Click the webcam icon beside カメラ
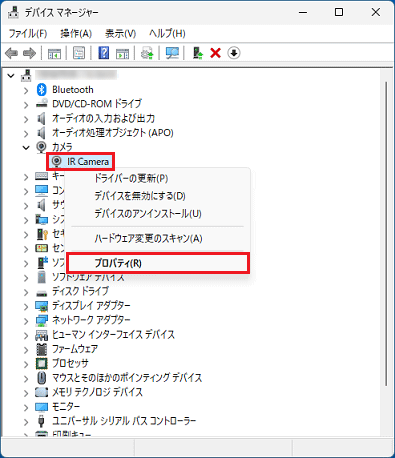 pyautogui.click(x=41, y=147)
